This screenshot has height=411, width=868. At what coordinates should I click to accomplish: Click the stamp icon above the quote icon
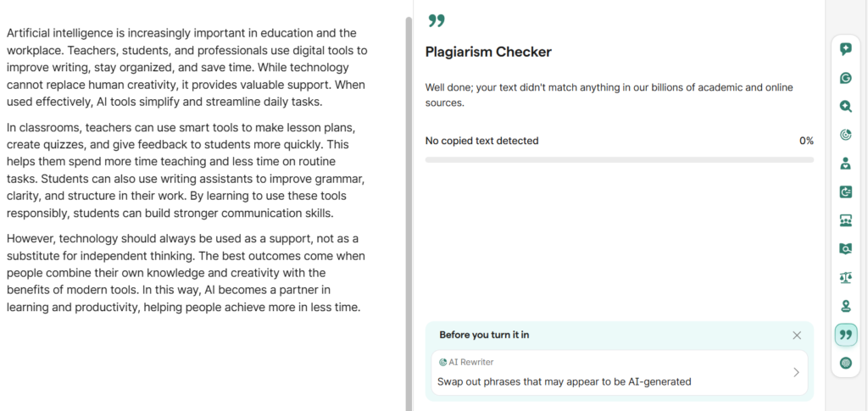pyautogui.click(x=845, y=306)
